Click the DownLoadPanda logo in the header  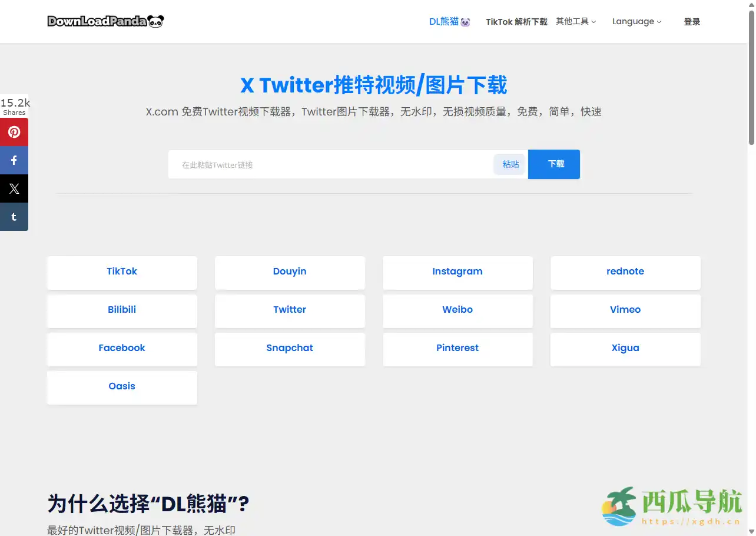[105, 21]
